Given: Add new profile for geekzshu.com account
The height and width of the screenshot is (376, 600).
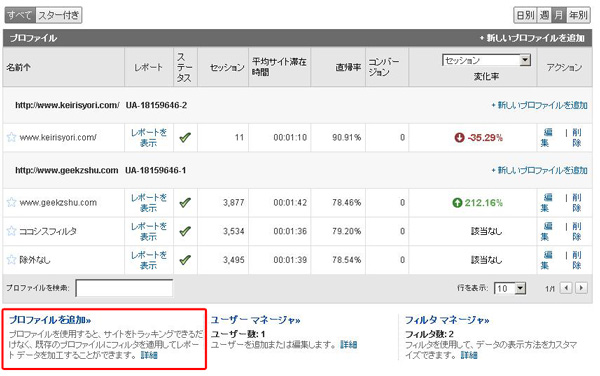Looking at the screenshot, I should pyautogui.click(x=540, y=170).
